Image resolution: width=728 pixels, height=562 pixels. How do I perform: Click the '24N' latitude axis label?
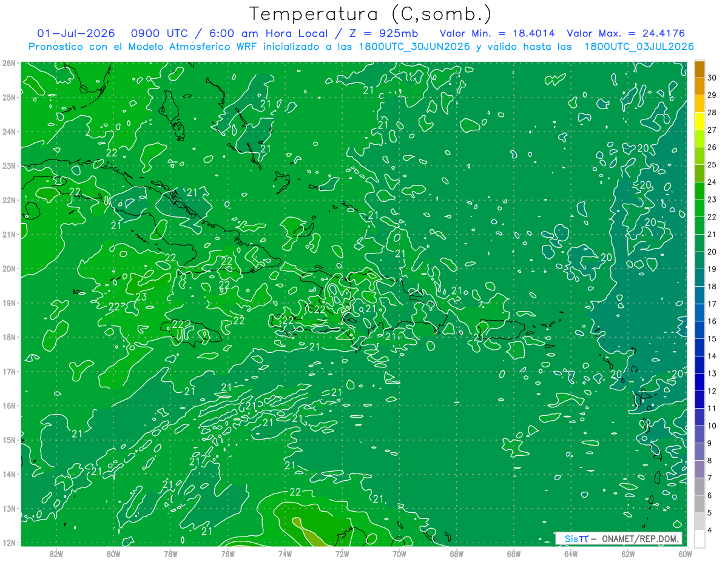[x=8, y=132]
